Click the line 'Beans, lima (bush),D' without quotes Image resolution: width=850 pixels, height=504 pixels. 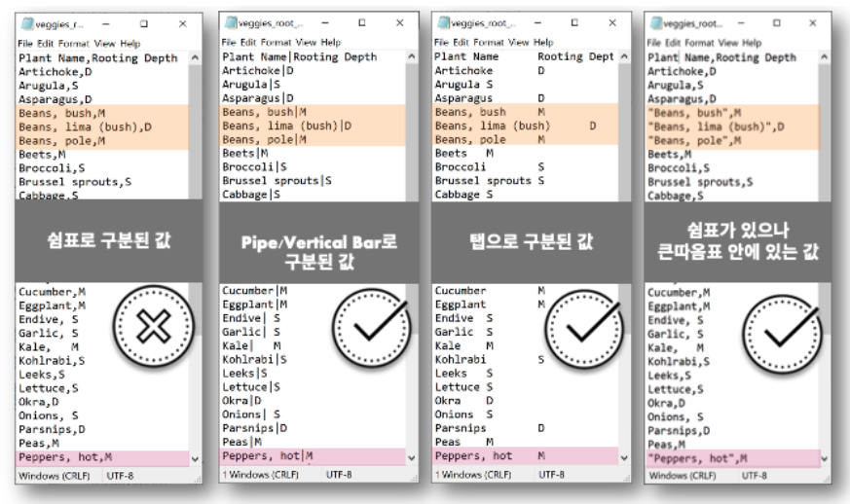(85, 127)
